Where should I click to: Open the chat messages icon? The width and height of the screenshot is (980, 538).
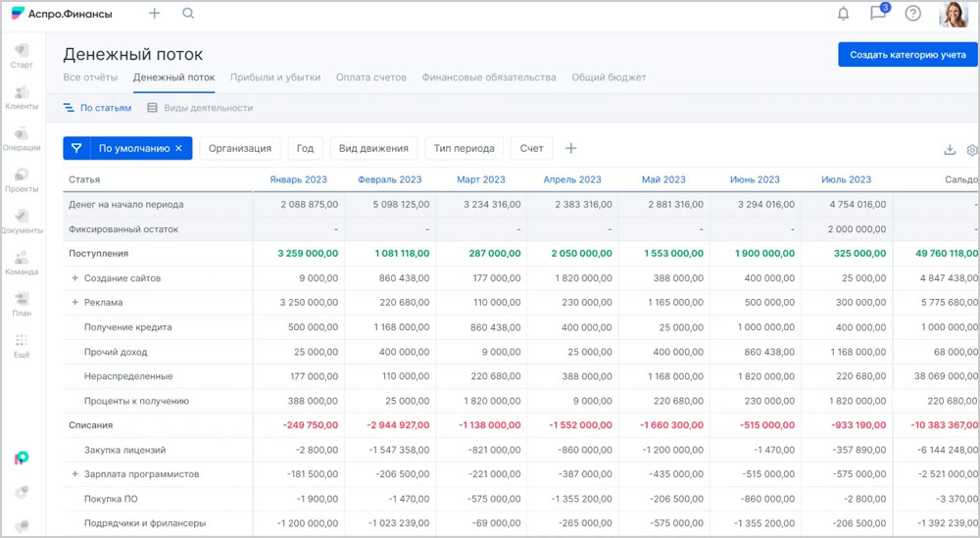tap(878, 14)
